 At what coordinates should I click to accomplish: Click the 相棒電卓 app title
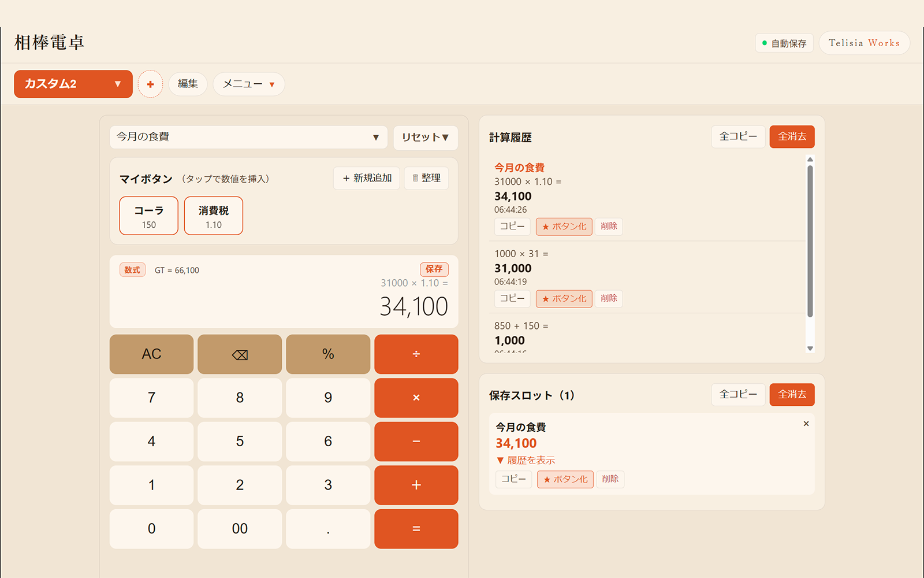point(49,43)
